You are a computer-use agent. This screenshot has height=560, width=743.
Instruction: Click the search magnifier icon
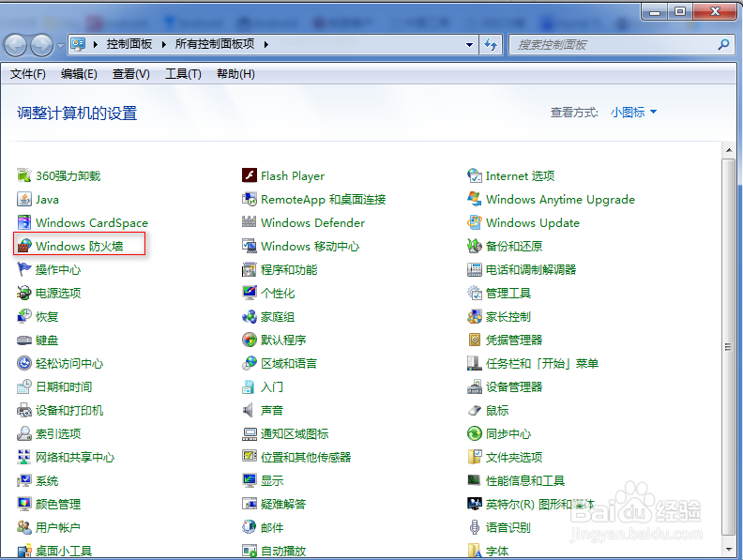pos(723,44)
